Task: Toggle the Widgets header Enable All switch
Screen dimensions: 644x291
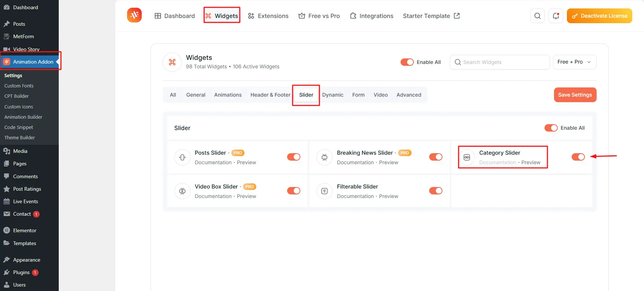Action: [x=407, y=62]
